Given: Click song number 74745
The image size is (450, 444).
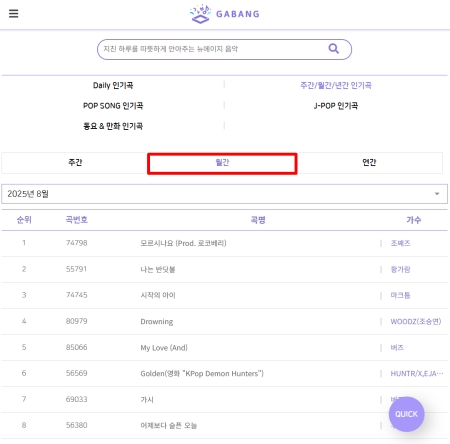Looking at the screenshot, I should click(x=76, y=295).
